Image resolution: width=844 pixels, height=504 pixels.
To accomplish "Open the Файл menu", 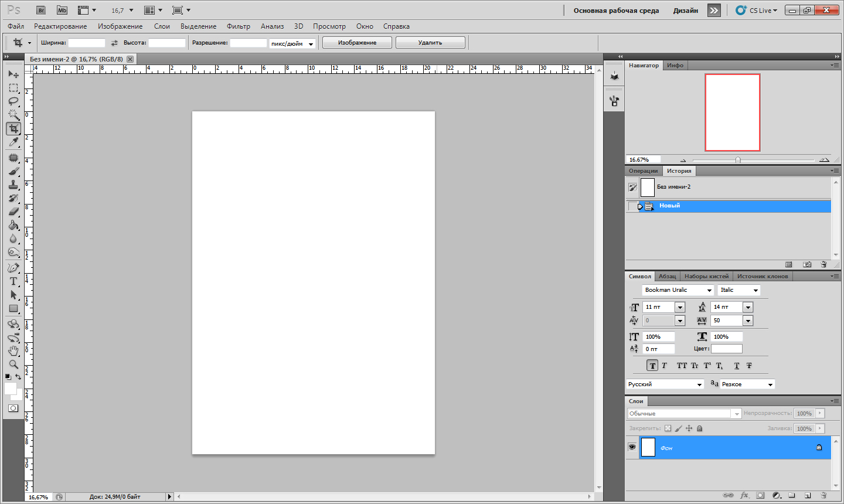I will coord(16,26).
